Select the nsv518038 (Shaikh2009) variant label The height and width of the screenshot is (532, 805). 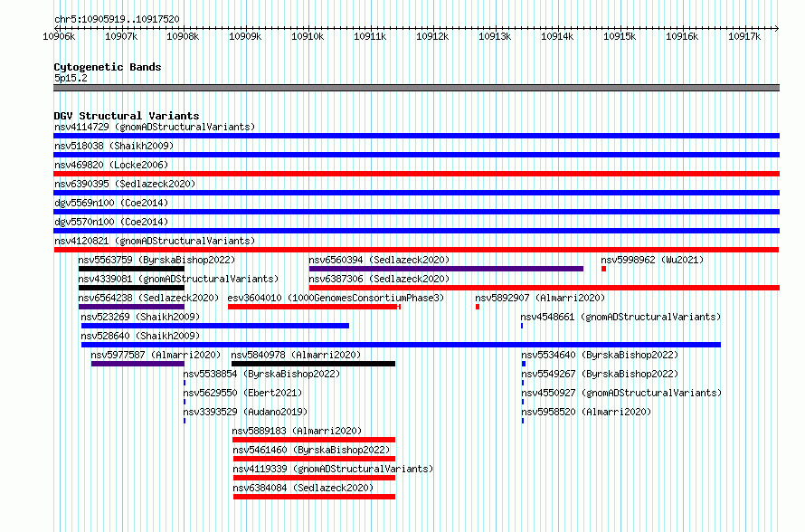coord(114,146)
